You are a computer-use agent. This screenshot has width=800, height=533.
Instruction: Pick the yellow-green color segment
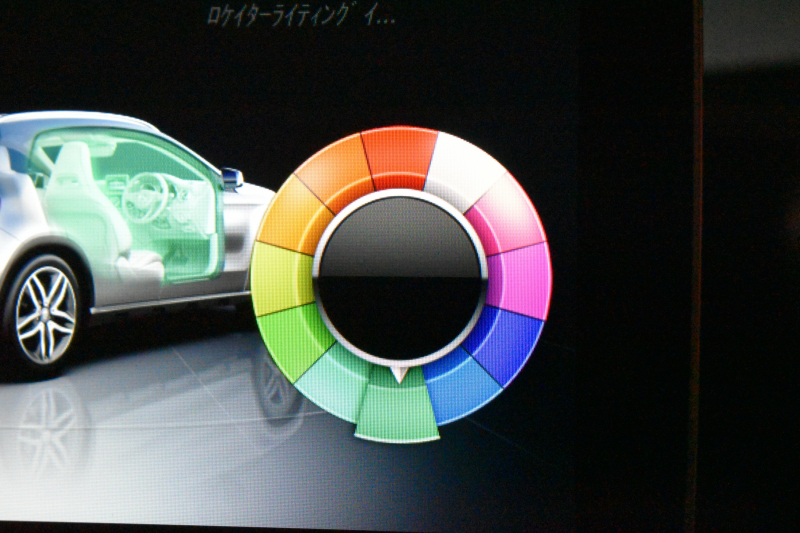(x=280, y=277)
